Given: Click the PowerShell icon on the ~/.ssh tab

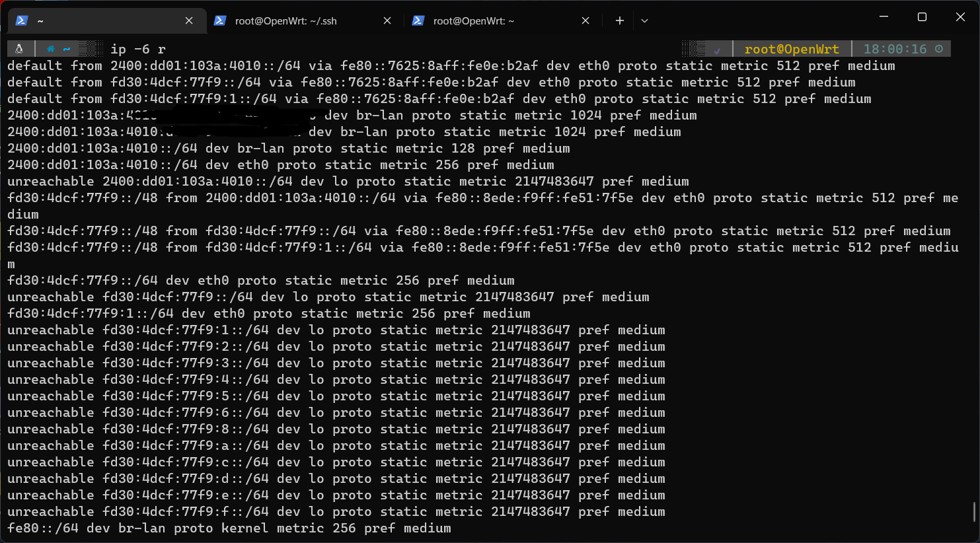Looking at the screenshot, I should coord(221,20).
